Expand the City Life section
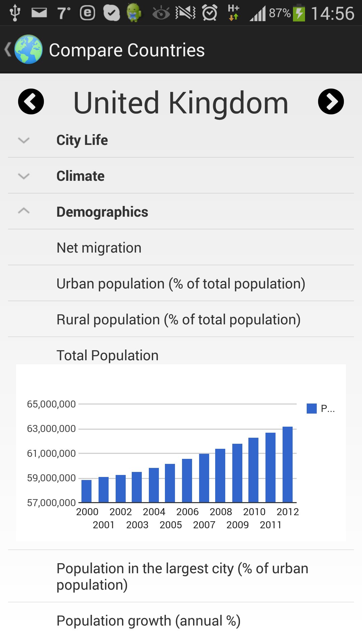Viewport: 362px width, 644px height. [181, 140]
